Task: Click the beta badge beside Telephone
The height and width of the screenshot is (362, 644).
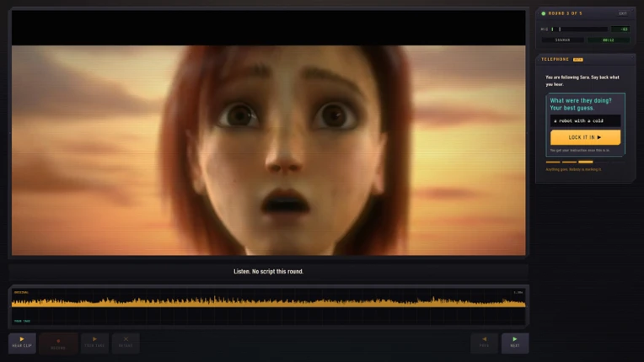Action: tap(578, 60)
